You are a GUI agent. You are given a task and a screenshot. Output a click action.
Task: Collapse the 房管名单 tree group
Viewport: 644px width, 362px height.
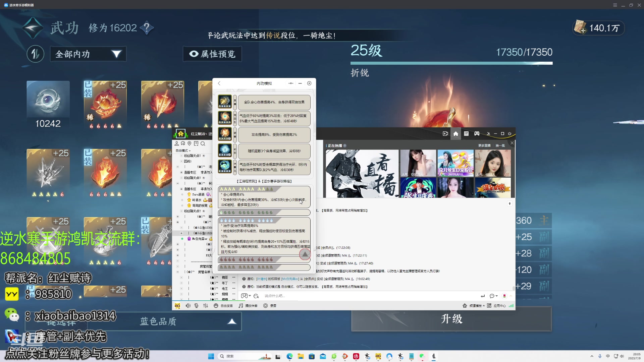(178, 272)
